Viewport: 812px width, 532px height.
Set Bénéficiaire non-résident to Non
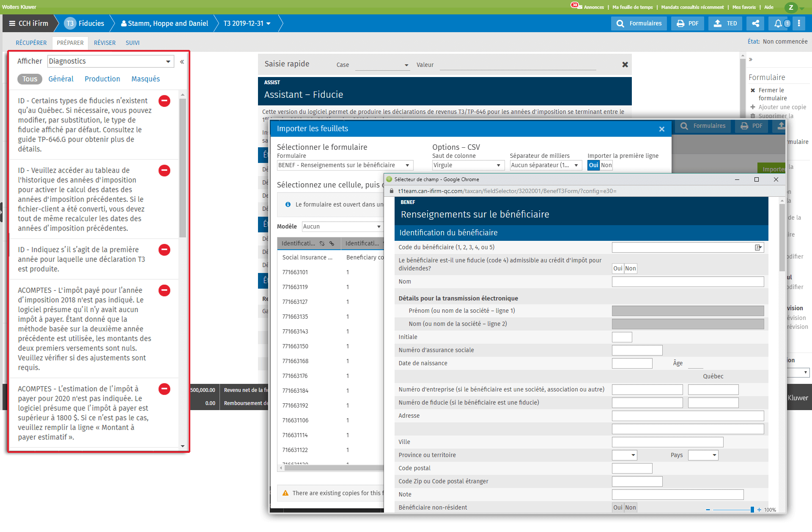pyautogui.click(x=630, y=507)
